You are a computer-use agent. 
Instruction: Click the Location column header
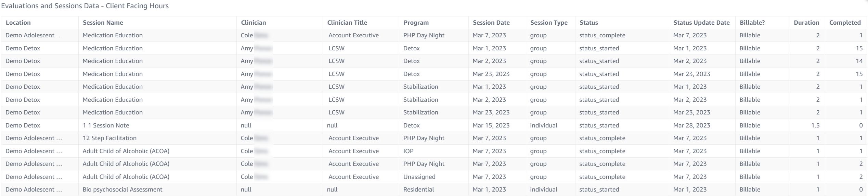pyautogui.click(x=18, y=23)
